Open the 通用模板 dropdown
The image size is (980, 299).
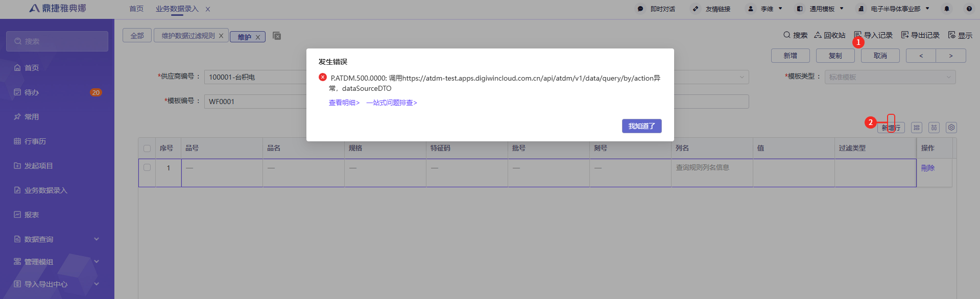820,9
